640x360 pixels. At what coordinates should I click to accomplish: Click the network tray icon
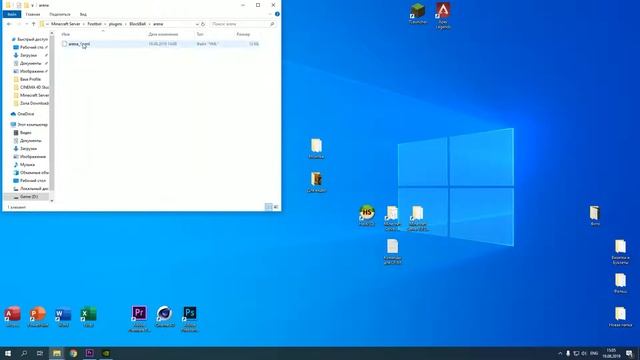coord(576,353)
